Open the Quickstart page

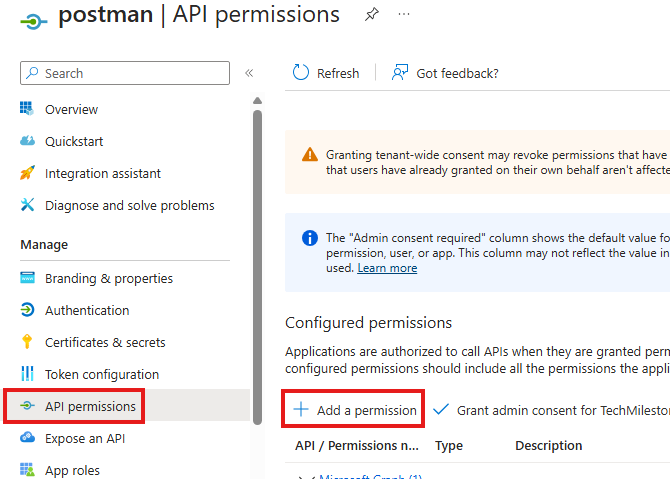pyautogui.click(x=74, y=141)
